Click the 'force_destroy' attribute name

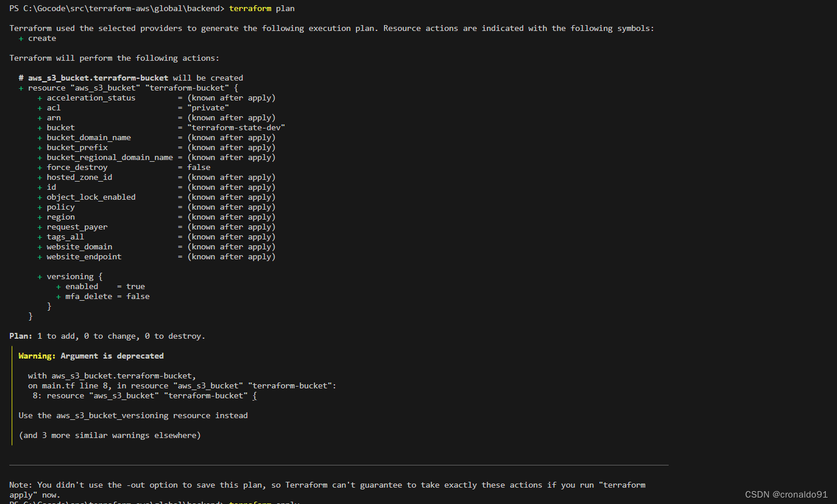[77, 168]
